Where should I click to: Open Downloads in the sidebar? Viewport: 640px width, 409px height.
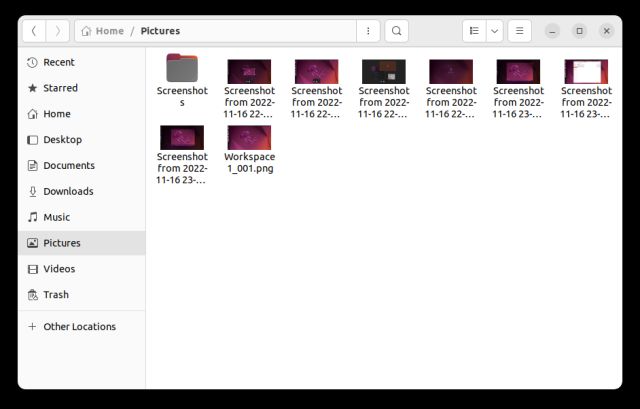tap(68, 191)
